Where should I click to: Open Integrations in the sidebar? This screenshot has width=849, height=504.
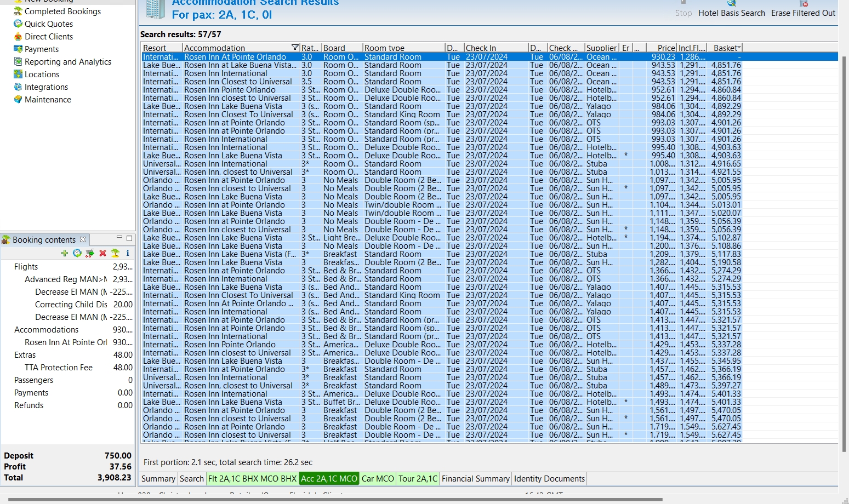pyautogui.click(x=47, y=87)
